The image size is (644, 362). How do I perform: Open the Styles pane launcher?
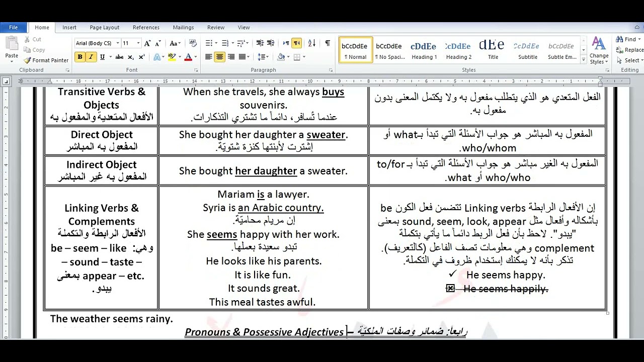pyautogui.click(x=606, y=70)
